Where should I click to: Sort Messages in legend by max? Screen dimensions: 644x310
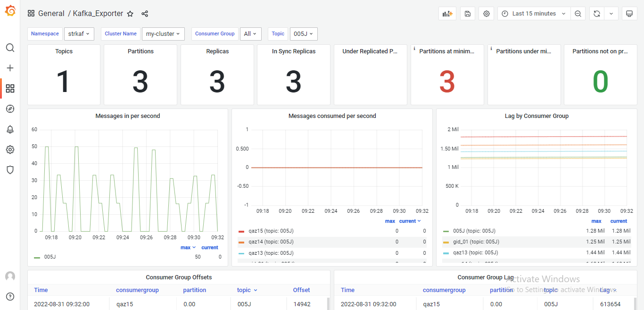click(x=188, y=247)
